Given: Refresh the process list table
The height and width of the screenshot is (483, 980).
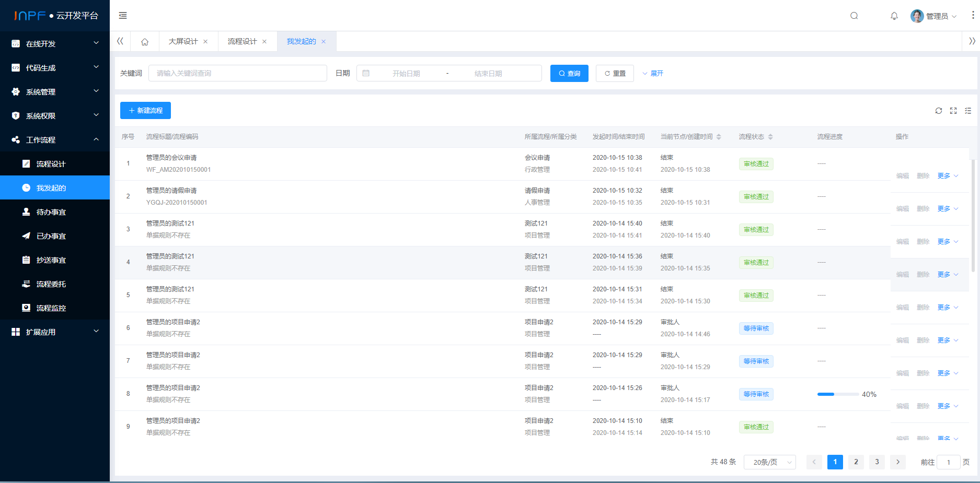Looking at the screenshot, I should click(938, 111).
